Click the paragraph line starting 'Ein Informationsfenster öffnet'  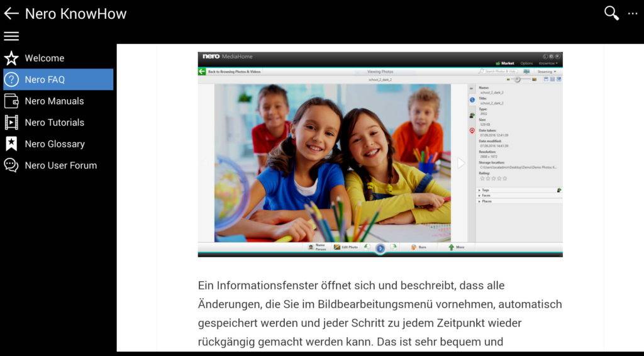[351, 286]
